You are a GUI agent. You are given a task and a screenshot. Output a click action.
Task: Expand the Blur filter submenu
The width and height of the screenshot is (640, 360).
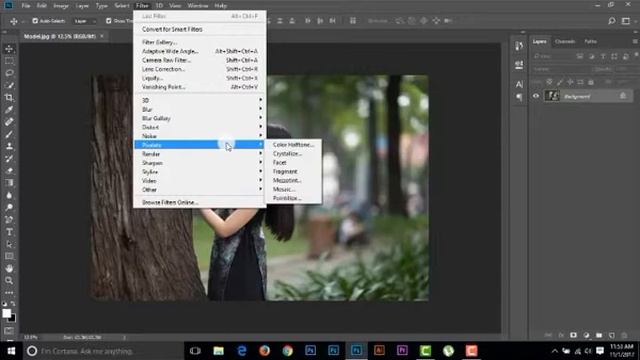click(x=200, y=109)
